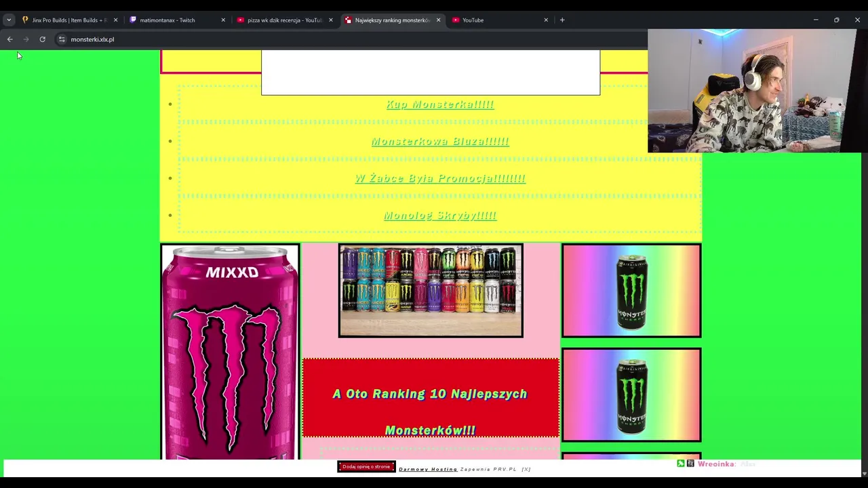Close the last YouTube tab

pos(546,20)
